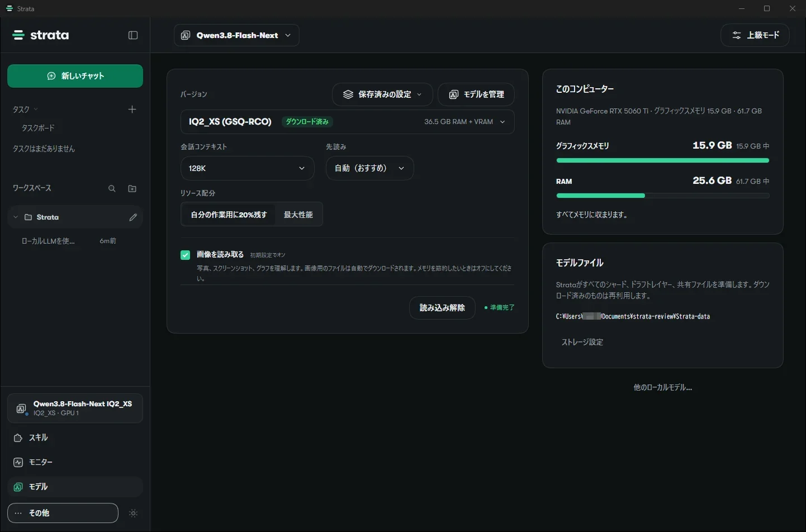Switch to 上級モード
This screenshot has height=532, width=806.
click(755, 35)
